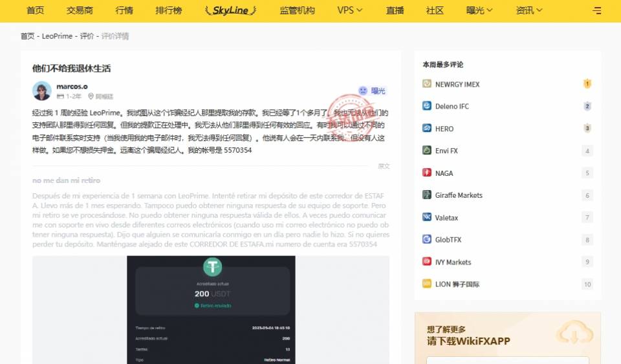Click the current breadcrumb 评价详情
This screenshot has width=621, height=364.
[115, 36]
